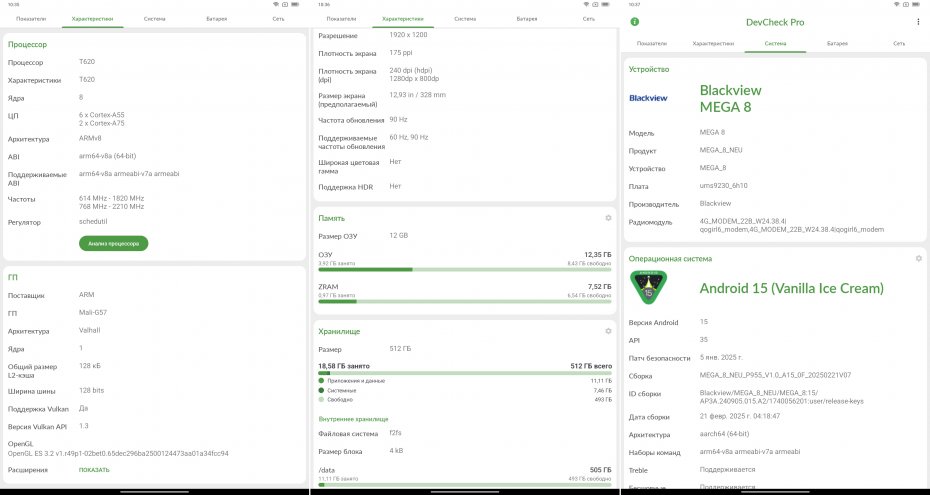Switch to Характеристики tab under the DevCheck Pro title

click(714, 44)
